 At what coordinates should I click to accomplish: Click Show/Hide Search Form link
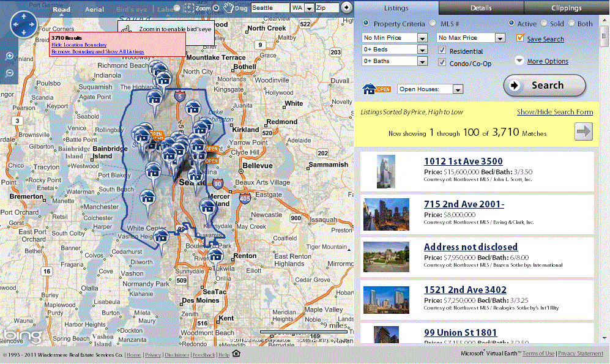click(x=555, y=112)
